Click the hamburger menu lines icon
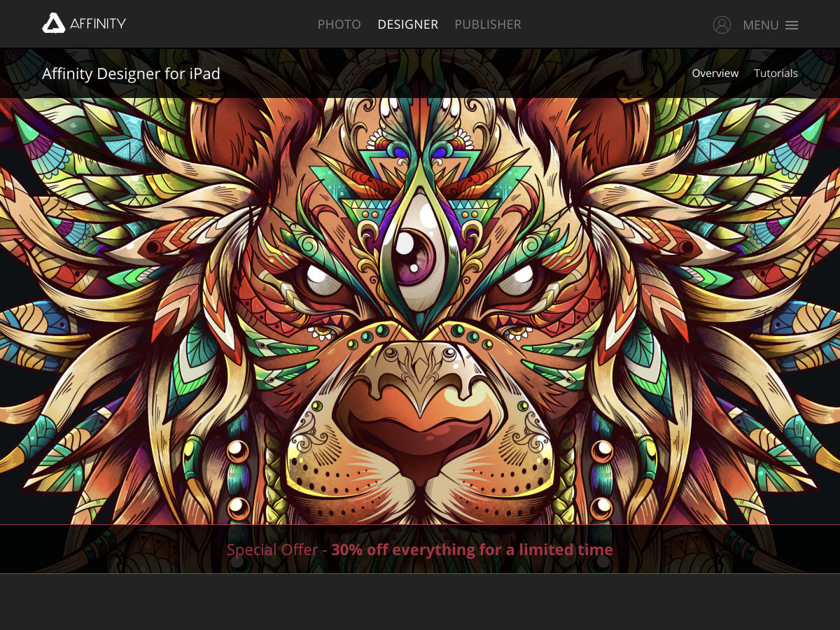Image resolution: width=840 pixels, height=630 pixels. point(792,25)
